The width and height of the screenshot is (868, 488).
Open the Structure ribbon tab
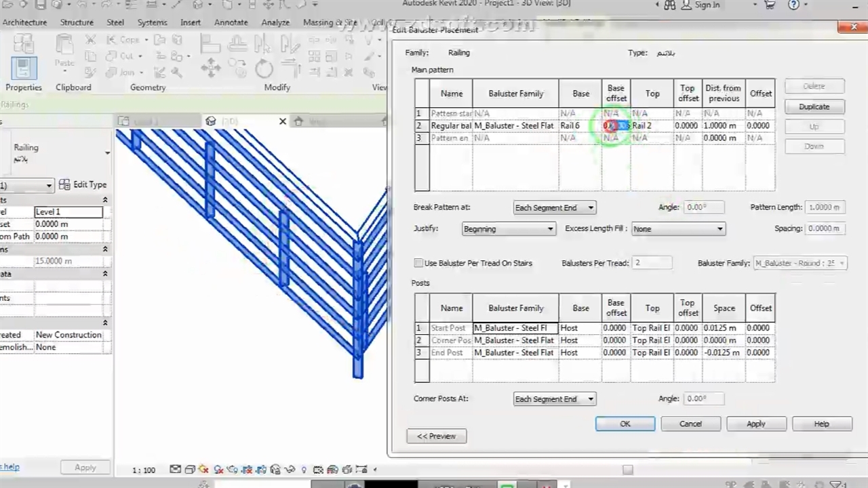pos(77,22)
